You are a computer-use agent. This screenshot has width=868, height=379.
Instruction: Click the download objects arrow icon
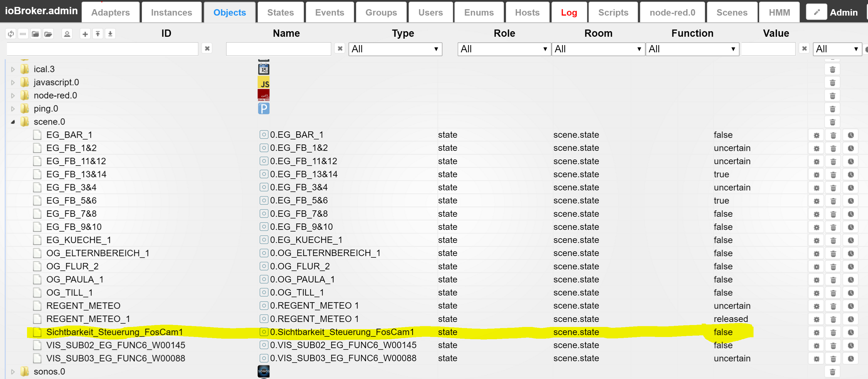[110, 34]
